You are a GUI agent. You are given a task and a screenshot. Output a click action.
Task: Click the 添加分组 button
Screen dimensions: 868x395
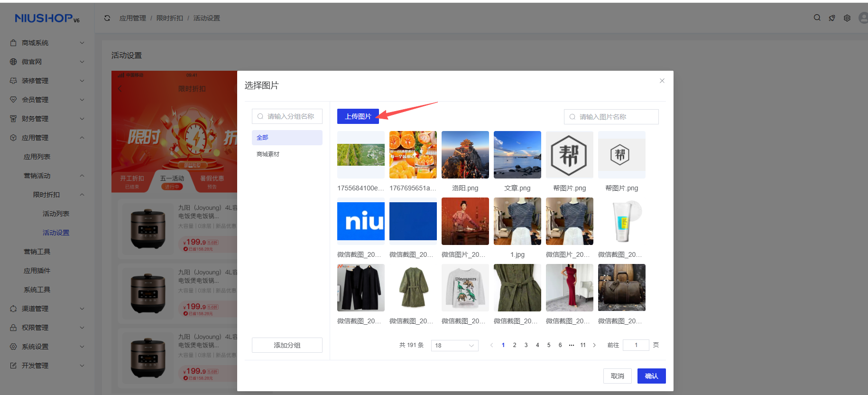coord(287,345)
